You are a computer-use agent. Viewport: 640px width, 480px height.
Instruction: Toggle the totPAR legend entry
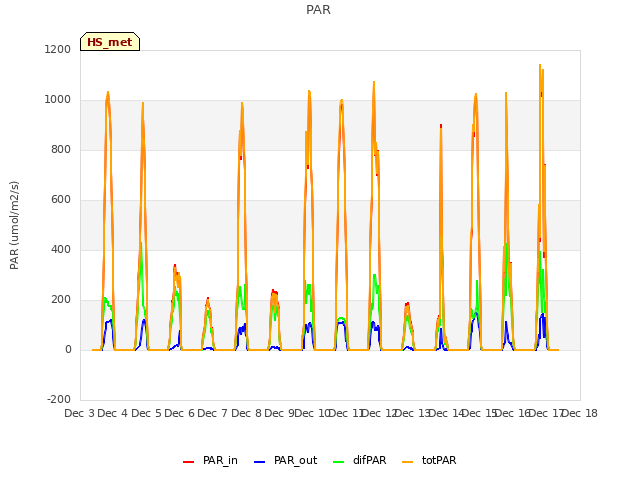[x=429, y=460]
